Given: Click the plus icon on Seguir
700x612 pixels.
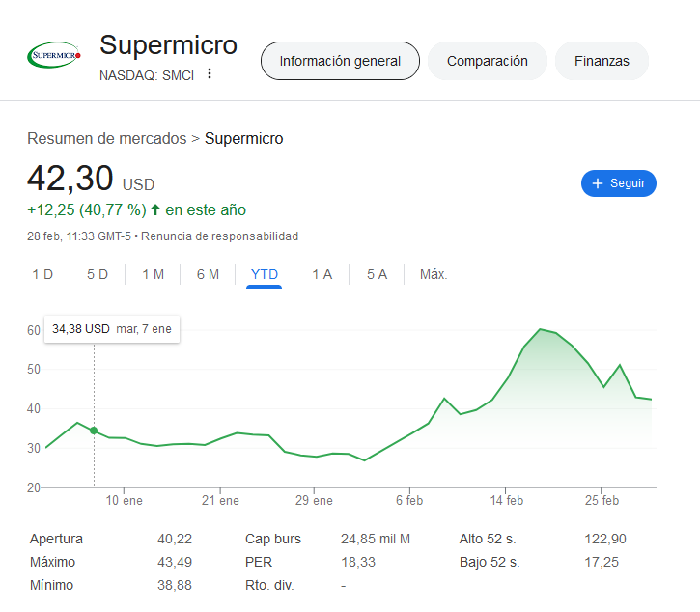Looking at the screenshot, I should point(598,183).
